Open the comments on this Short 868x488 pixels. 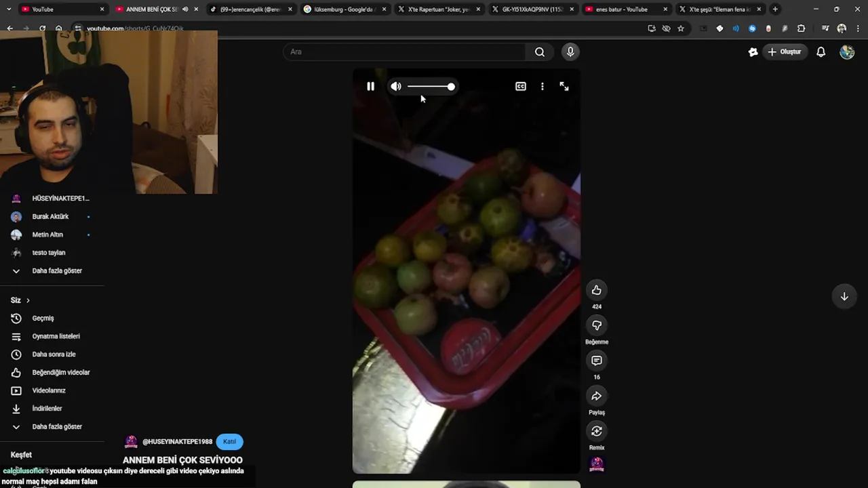[x=597, y=361]
